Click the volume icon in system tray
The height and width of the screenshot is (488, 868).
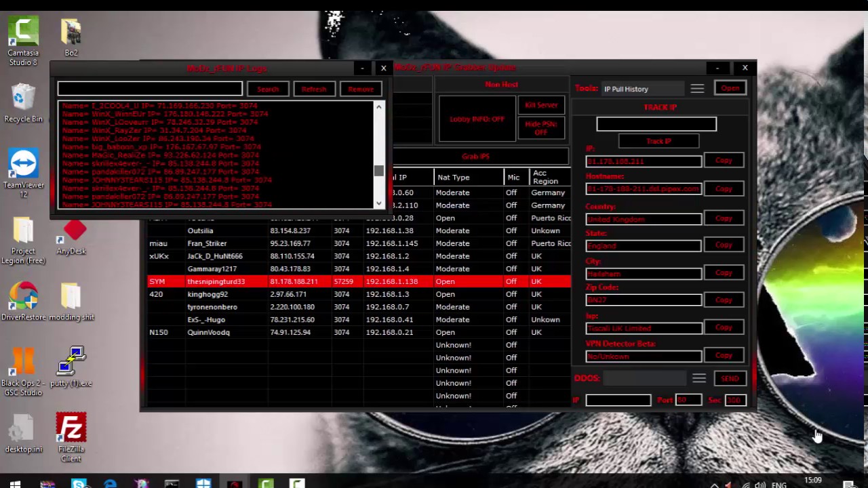coord(760,485)
